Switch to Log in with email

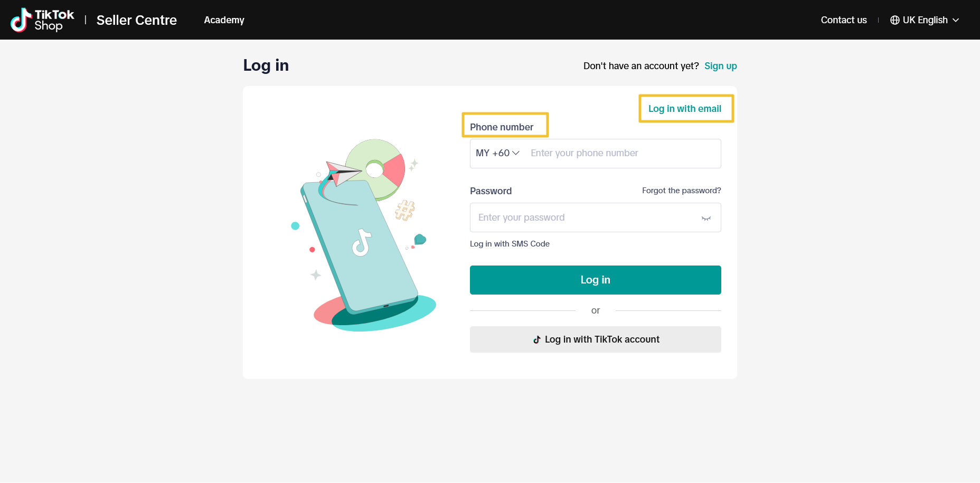684,109
